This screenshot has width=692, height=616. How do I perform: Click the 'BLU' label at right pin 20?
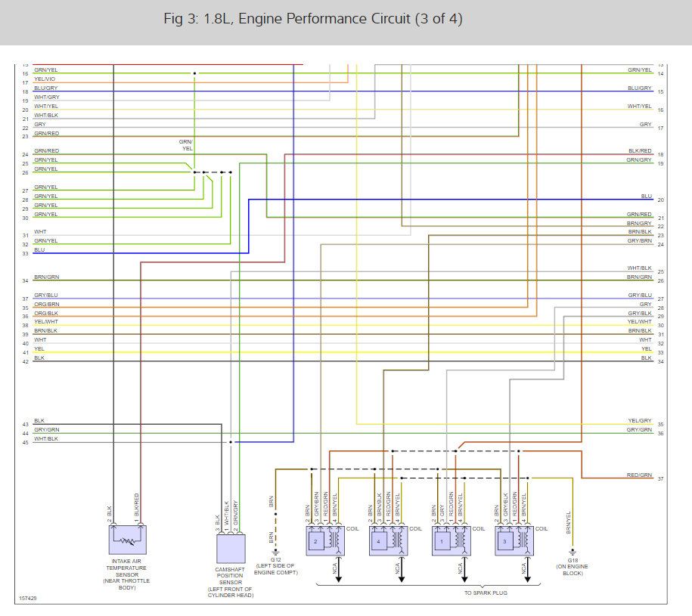pos(646,197)
